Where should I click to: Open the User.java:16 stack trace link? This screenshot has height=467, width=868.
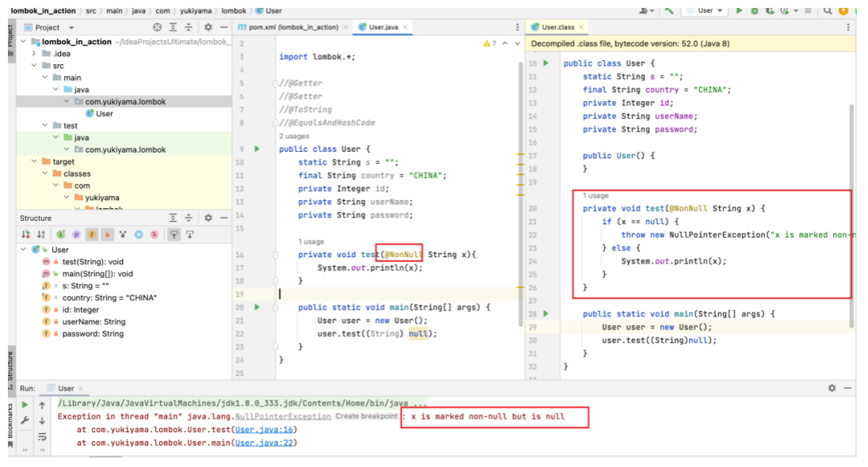pyautogui.click(x=265, y=429)
